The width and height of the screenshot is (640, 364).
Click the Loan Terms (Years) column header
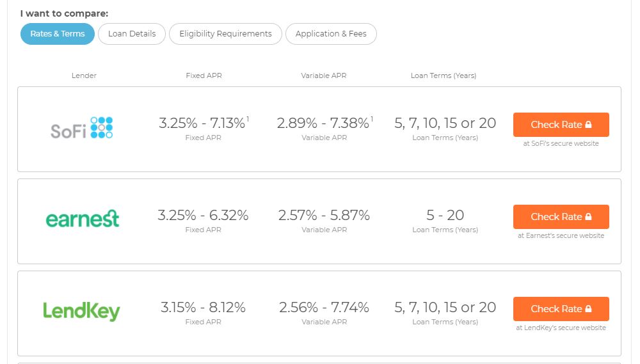tap(444, 75)
